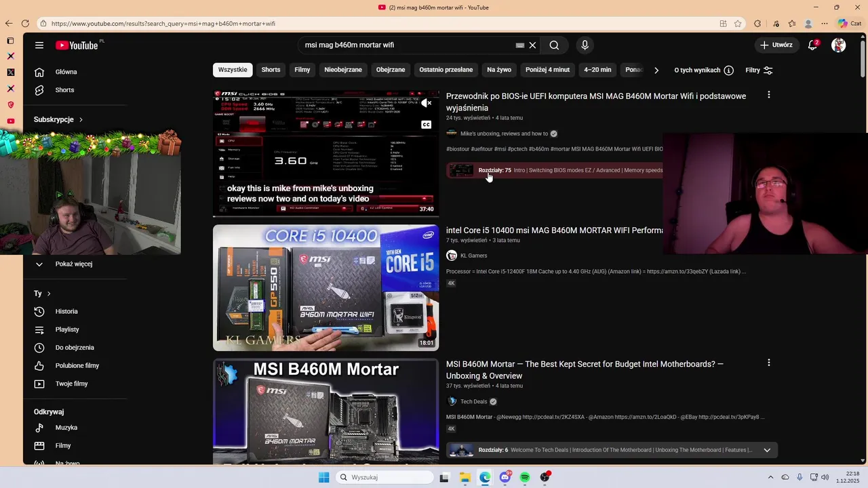
Task: Go to YouTube home via logo
Action: pyautogui.click(x=77, y=45)
